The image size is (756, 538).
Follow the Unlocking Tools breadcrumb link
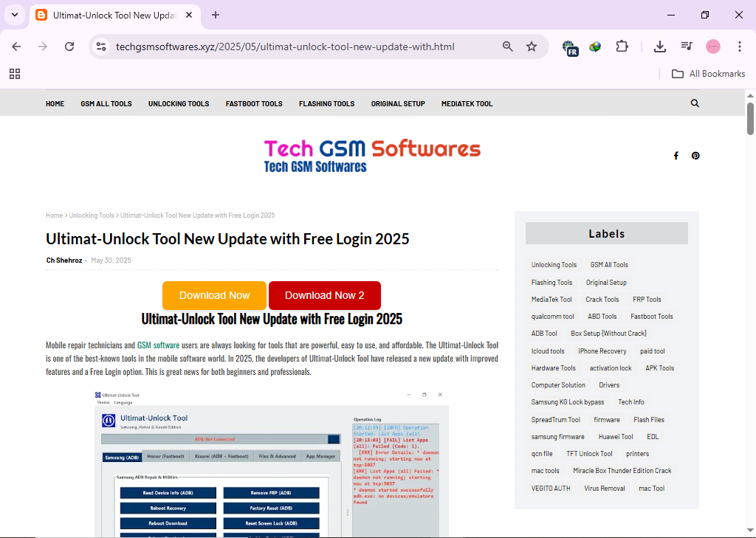(x=92, y=215)
